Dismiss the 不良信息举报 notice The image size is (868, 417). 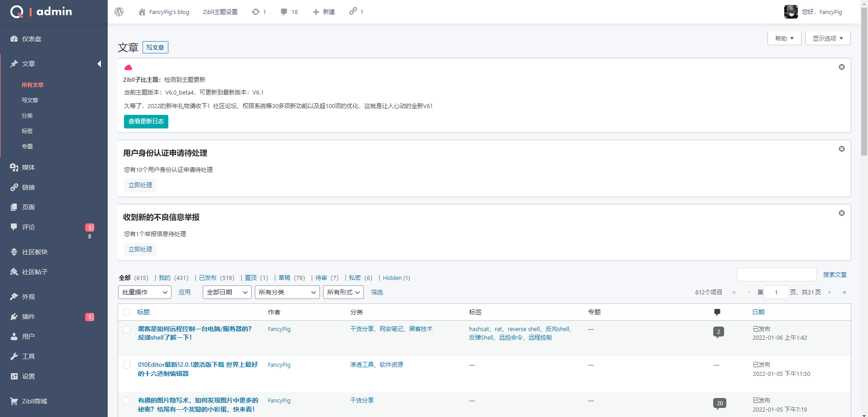pyautogui.click(x=842, y=213)
